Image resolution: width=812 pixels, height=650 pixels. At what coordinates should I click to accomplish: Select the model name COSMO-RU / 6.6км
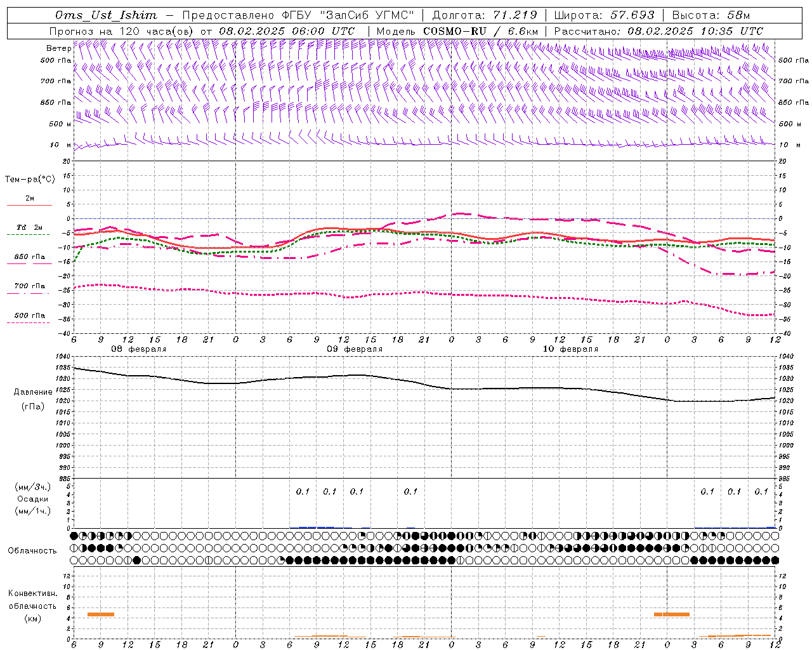coord(480,31)
